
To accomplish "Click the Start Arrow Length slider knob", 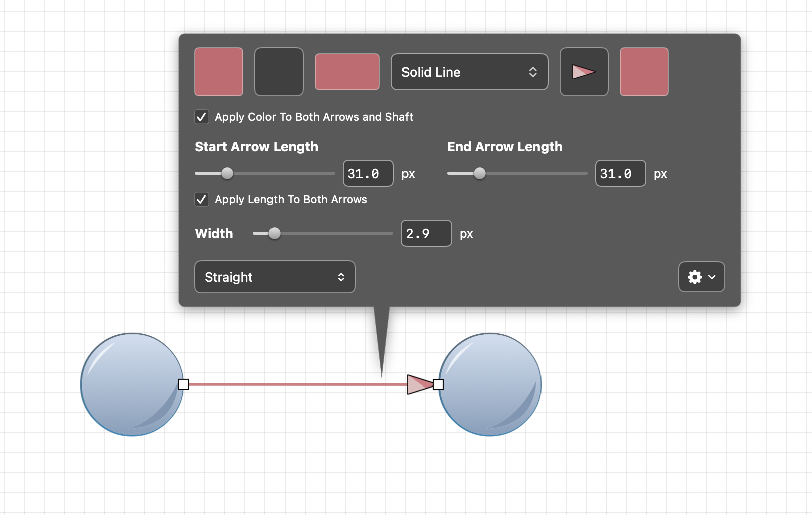I will click(227, 173).
